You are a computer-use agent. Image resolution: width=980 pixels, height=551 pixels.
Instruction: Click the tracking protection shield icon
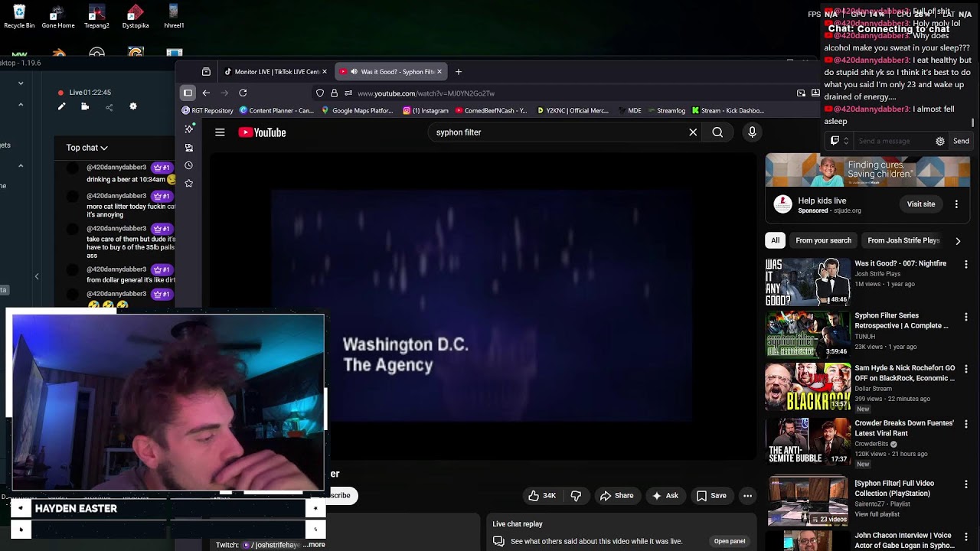tap(320, 93)
